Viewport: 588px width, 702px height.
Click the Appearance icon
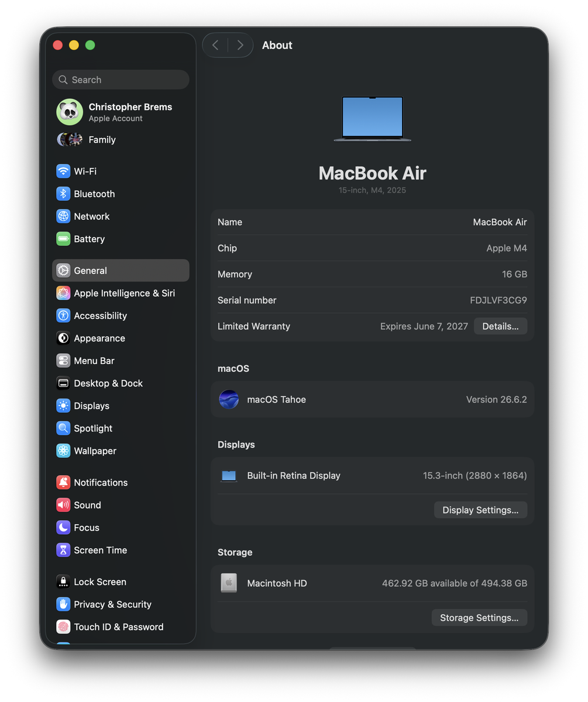[63, 338]
